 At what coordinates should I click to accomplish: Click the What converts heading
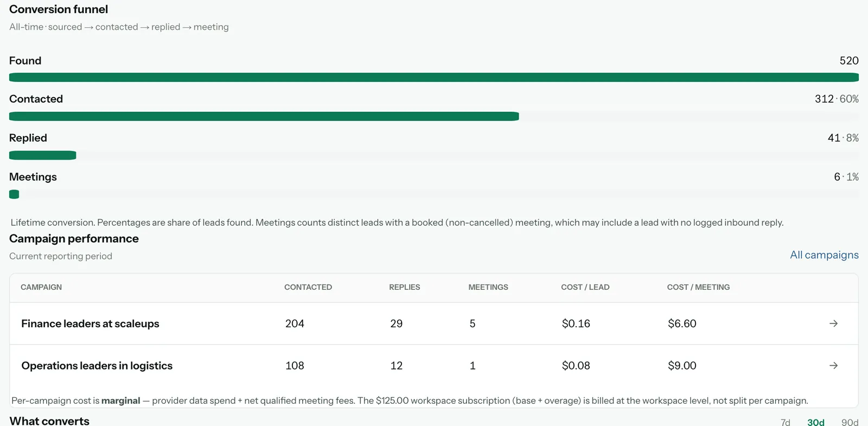pos(49,421)
